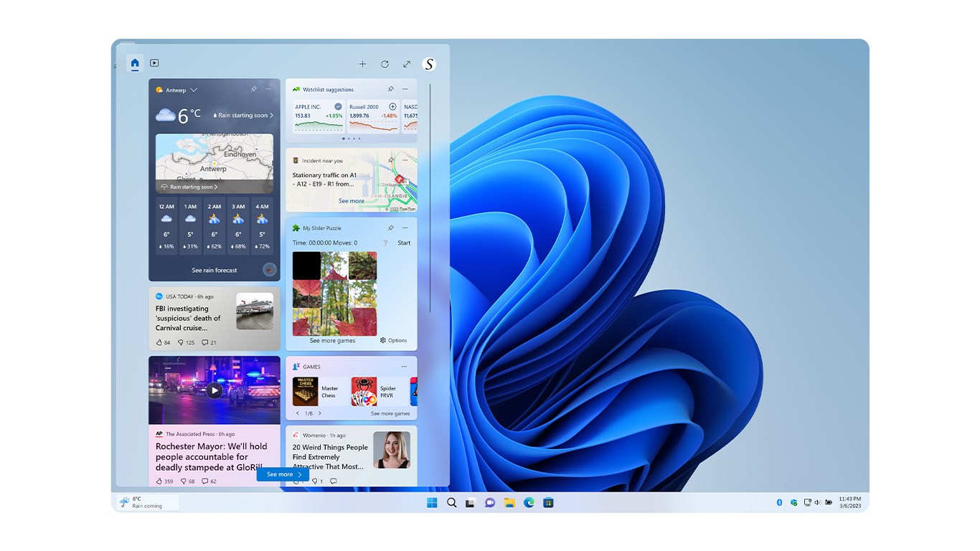Select the 4 AM hourly forecast
The image size is (980, 551).
click(262, 227)
